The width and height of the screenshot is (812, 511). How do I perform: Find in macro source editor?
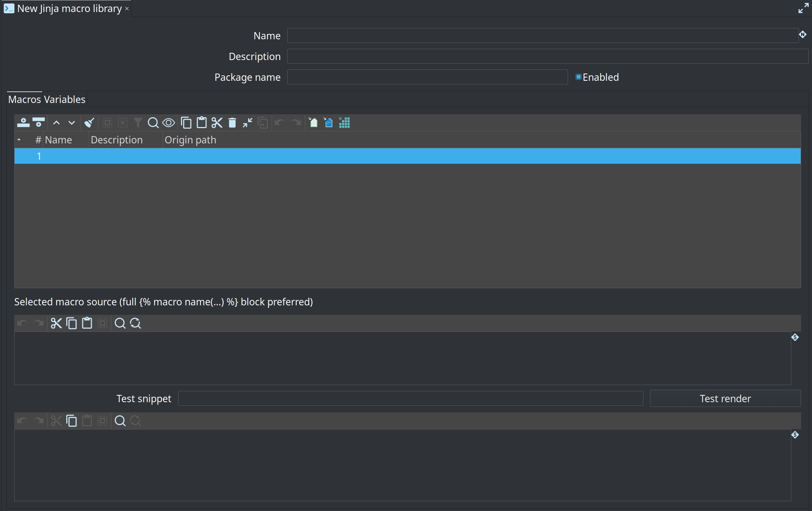tap(120, 323)
